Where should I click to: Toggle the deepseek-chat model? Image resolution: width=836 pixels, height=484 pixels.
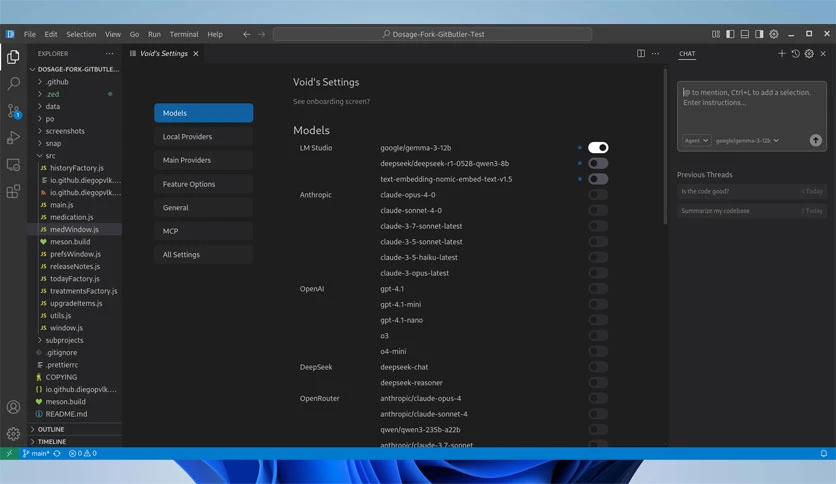tap(598, 367)
